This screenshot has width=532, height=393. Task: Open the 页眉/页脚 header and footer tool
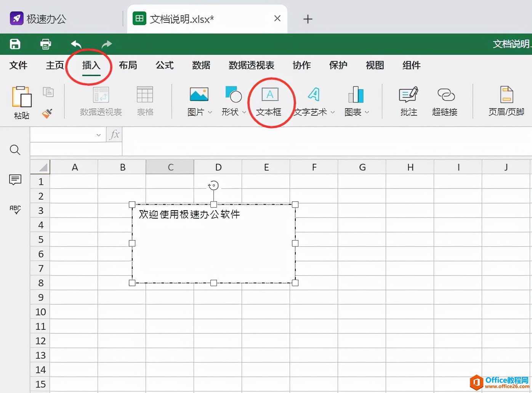tap(506, 101)
